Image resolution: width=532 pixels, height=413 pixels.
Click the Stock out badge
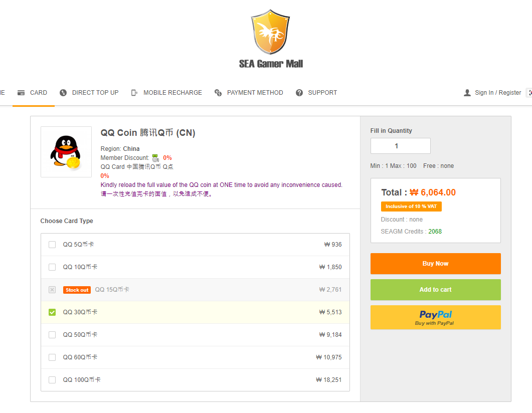point(77,290)
